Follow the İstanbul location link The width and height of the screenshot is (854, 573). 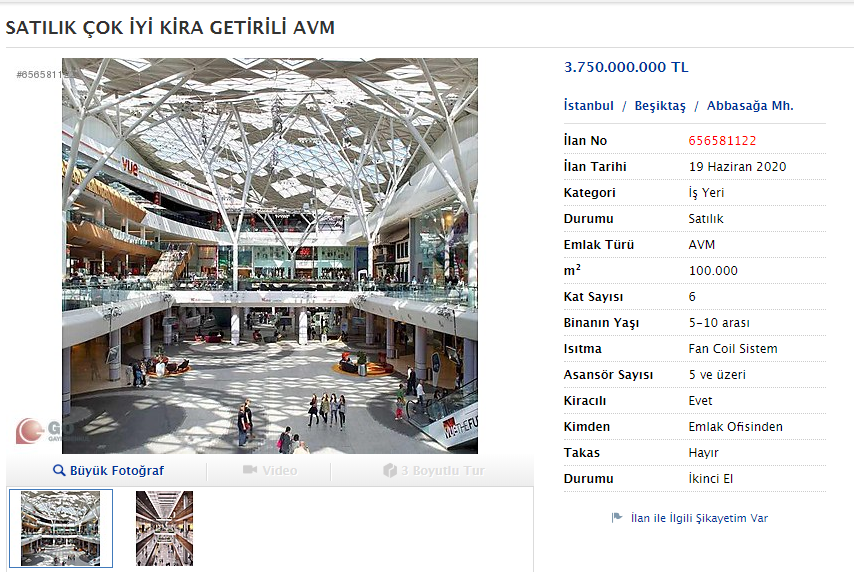pos(589,106)
